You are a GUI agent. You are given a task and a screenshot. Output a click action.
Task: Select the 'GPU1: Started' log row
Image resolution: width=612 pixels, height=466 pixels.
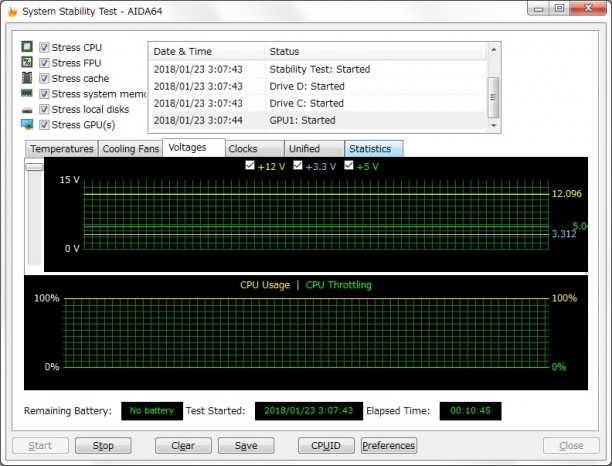point(318,120)
